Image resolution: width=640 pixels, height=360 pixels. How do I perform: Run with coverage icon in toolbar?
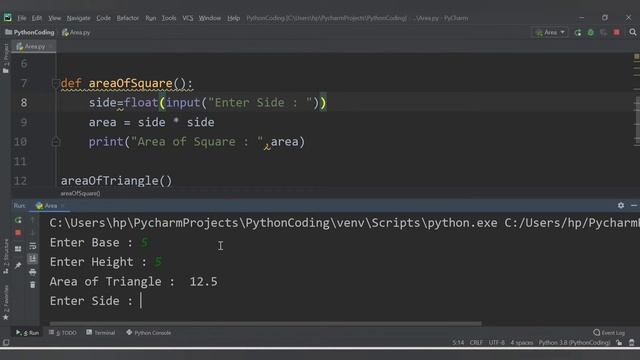point(603,32)
